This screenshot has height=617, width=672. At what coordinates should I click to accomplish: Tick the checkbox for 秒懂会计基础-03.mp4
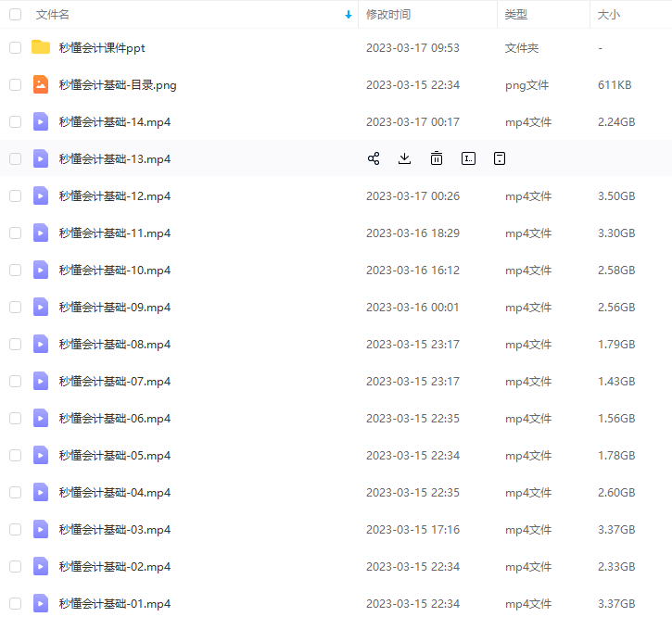[x=15, y=529]
